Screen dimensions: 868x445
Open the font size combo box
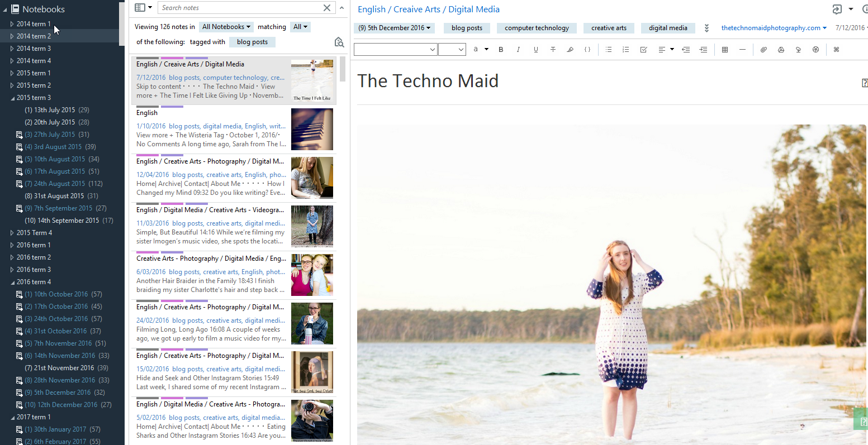[x=452, y=50]
